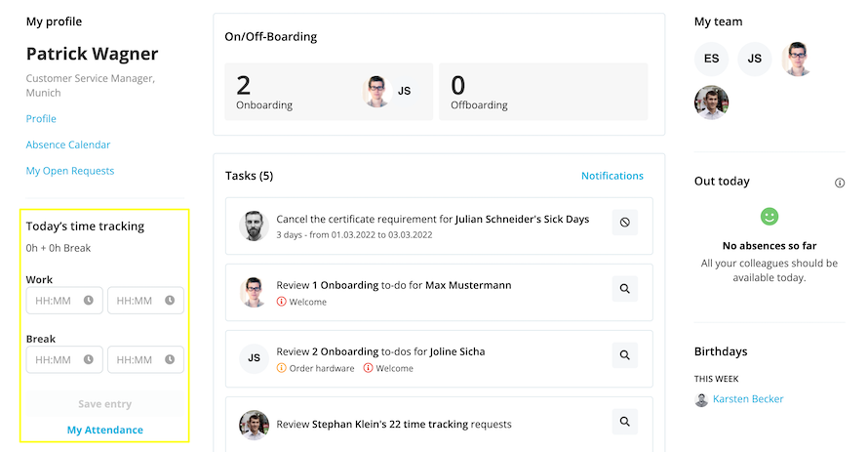868x452 pixels.
Task: Click the Break start time field
Action: (55, 359)
